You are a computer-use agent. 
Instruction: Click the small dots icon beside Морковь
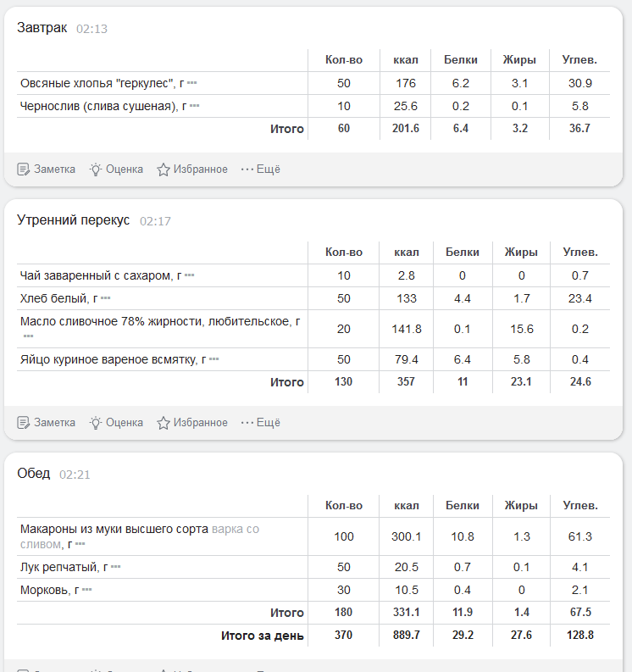coord(86,589)
